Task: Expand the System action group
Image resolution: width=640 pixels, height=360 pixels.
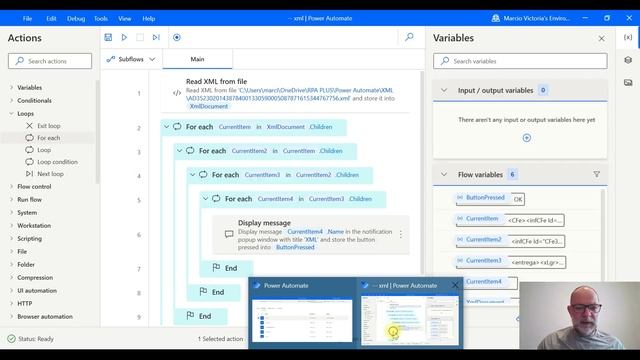Action: pos(11,213)
